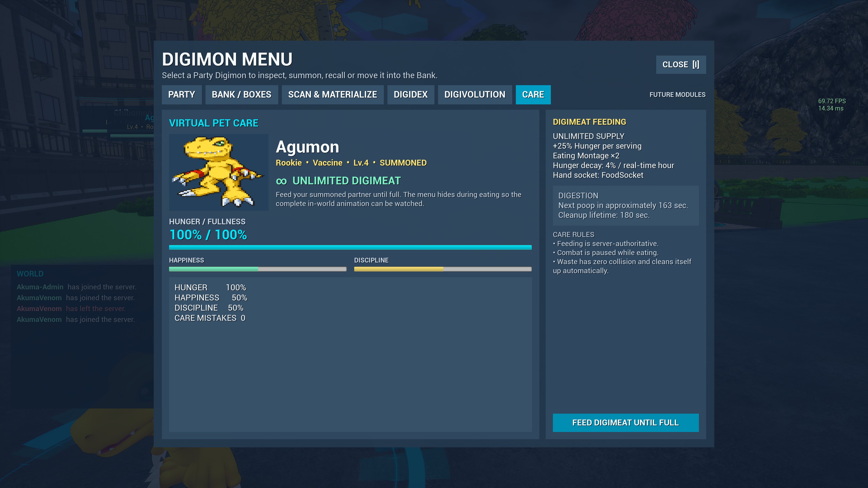Click the Agumon name heading
Viewport: 868px width, 488px height.
(x=307, y=147)
